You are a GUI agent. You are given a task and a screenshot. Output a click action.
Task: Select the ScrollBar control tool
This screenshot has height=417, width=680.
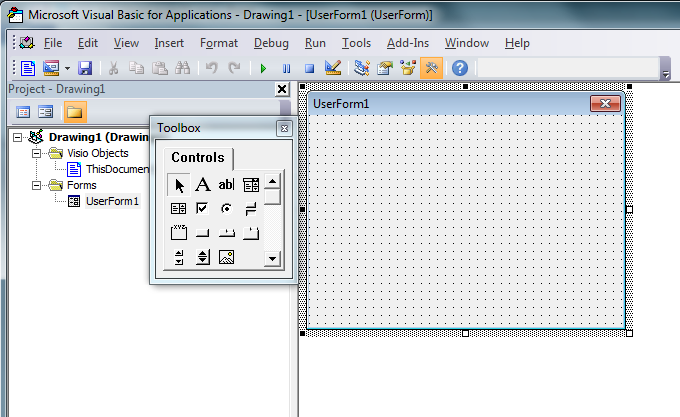click(179, 257)
